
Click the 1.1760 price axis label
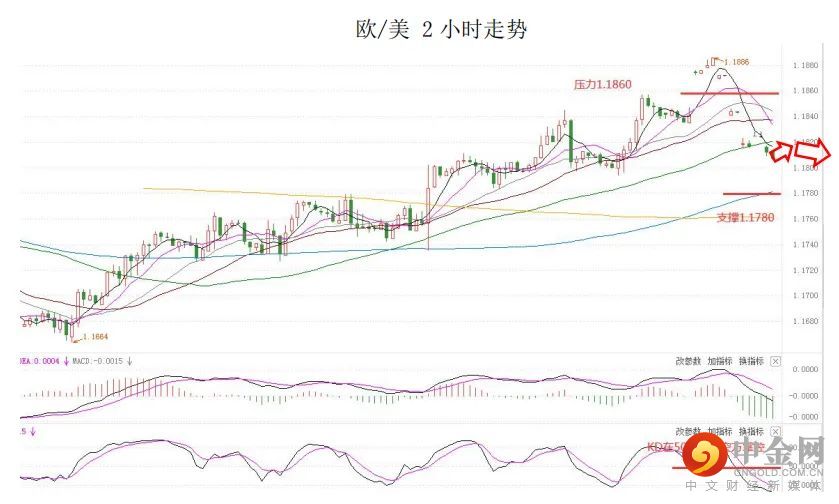click(805, 219)
